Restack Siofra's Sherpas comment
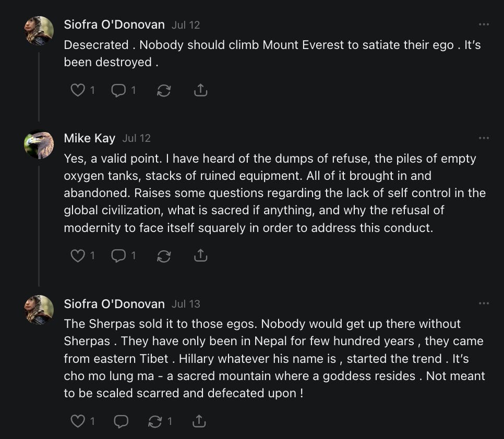Image resolution: width=504 pixels, height=439 pixels. [x=155, y=421]
